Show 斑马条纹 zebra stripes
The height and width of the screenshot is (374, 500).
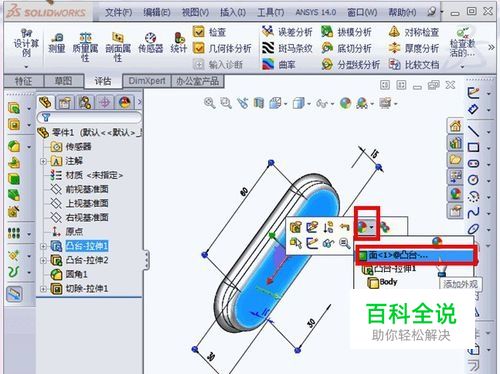coord(287,48)
